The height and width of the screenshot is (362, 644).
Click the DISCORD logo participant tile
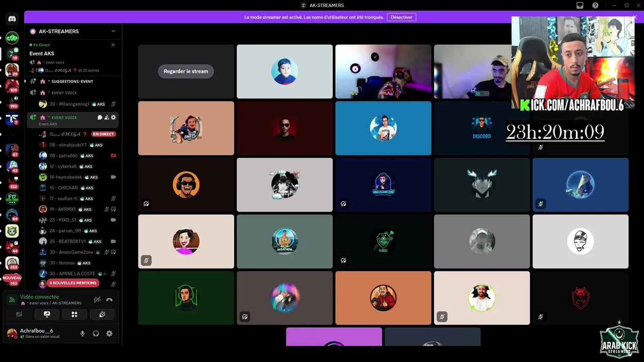click(482, 128)
